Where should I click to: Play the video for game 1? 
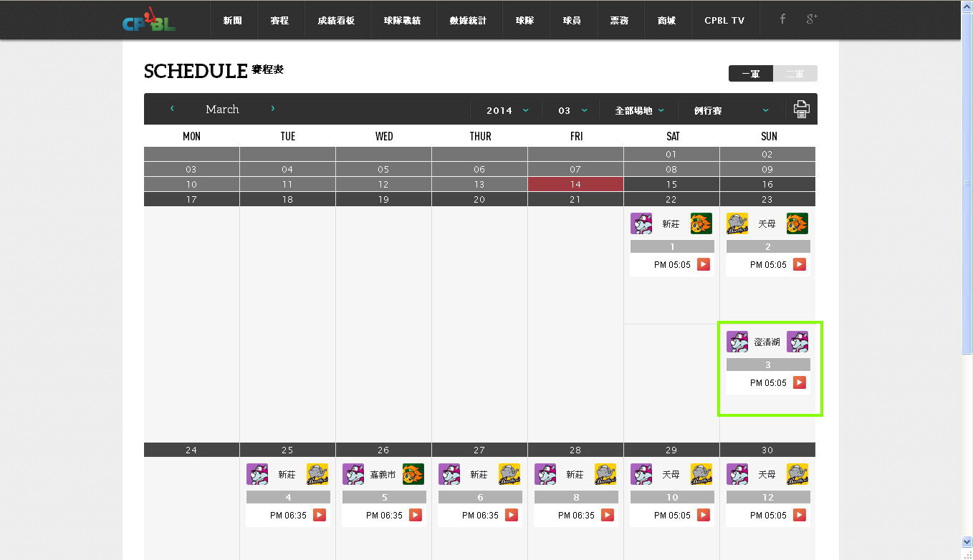[704, 264]
